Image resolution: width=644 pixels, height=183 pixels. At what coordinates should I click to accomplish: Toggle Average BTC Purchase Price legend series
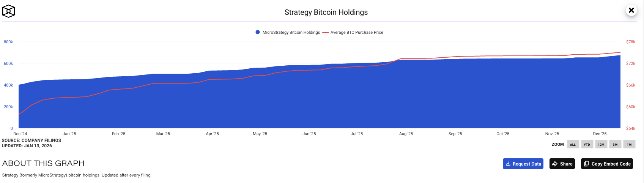[357, 33]
